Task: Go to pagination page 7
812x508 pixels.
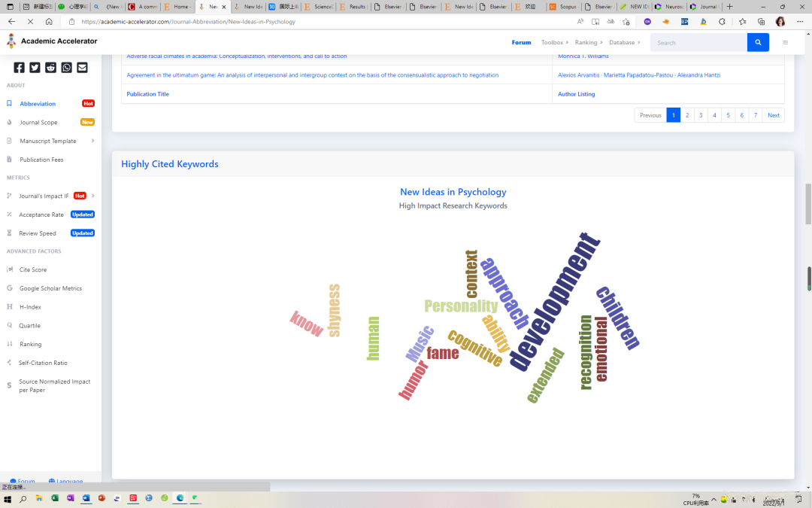Action: [756, 115]
